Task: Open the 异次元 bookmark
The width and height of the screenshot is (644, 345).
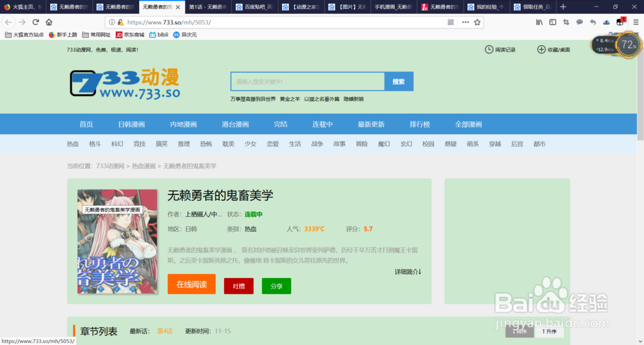Action: [x=185, y=35]
